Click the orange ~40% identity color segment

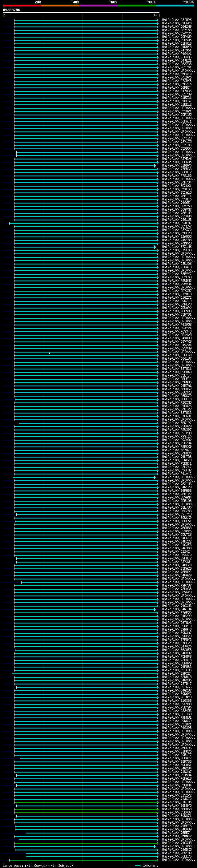[60, 6]
